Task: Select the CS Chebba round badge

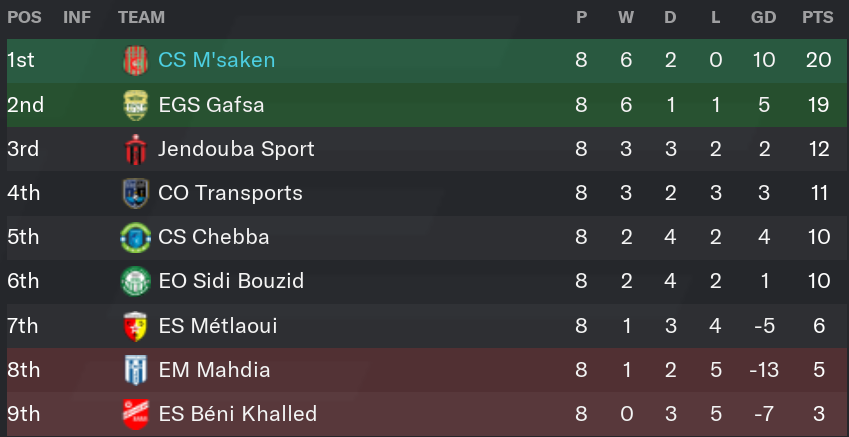Action: point(135,238)
